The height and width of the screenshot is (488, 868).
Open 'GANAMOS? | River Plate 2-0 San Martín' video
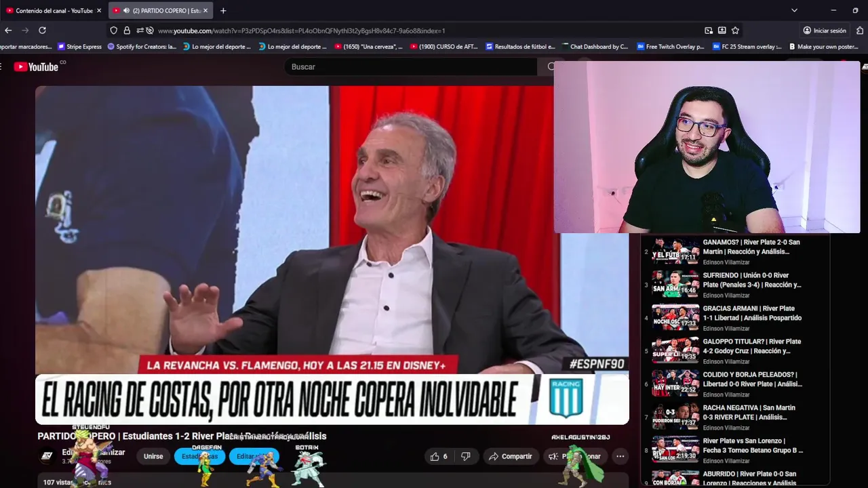[751, 247]
